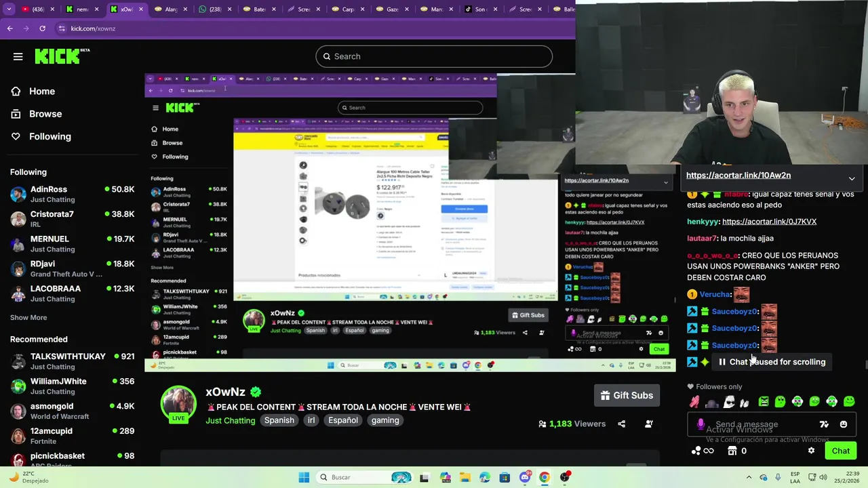The height and width of the screenshot is (488, 868).
Task: Click the follow user icon beside Share
Action: (648, 424)
